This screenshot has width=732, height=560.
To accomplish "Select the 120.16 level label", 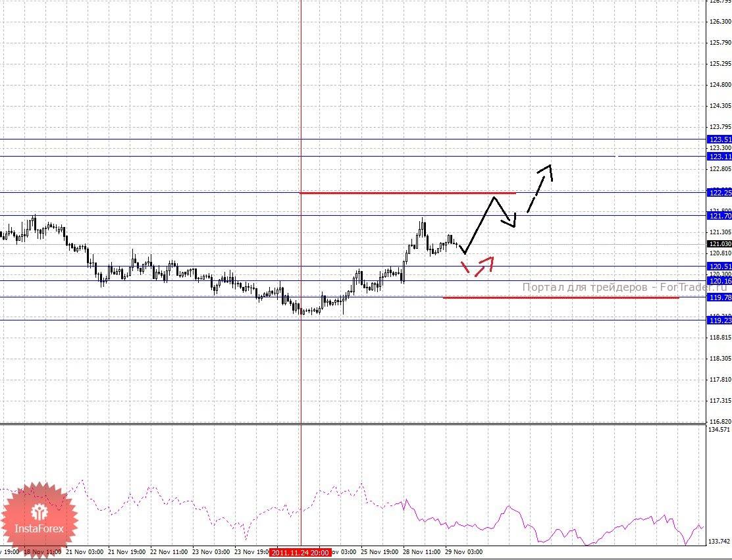I will [720, 281].
